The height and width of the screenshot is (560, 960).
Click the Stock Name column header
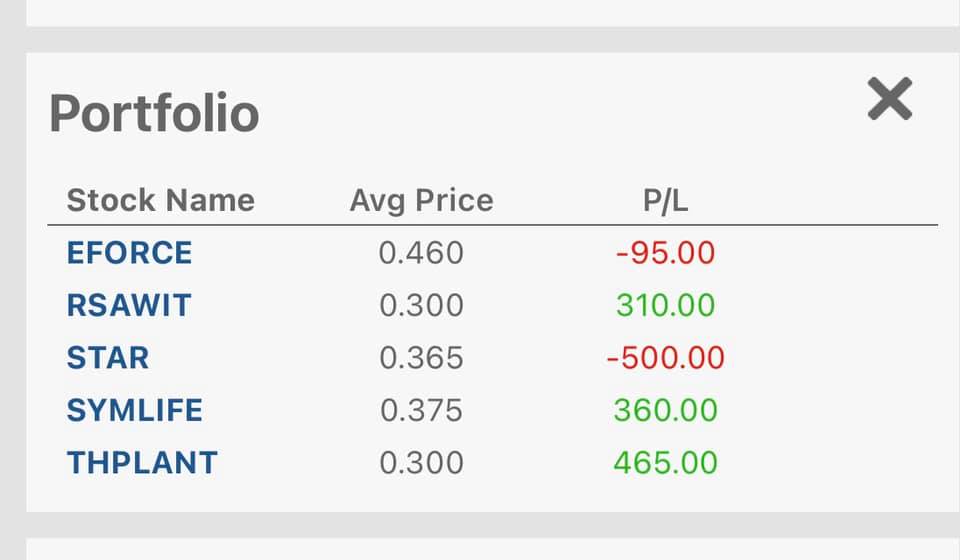click(160, 200)
